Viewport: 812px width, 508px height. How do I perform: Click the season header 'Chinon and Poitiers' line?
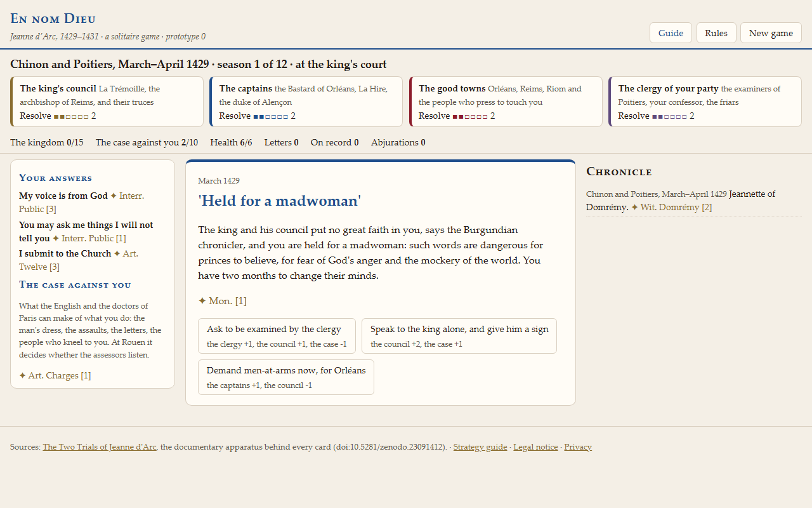coord(199,64)
